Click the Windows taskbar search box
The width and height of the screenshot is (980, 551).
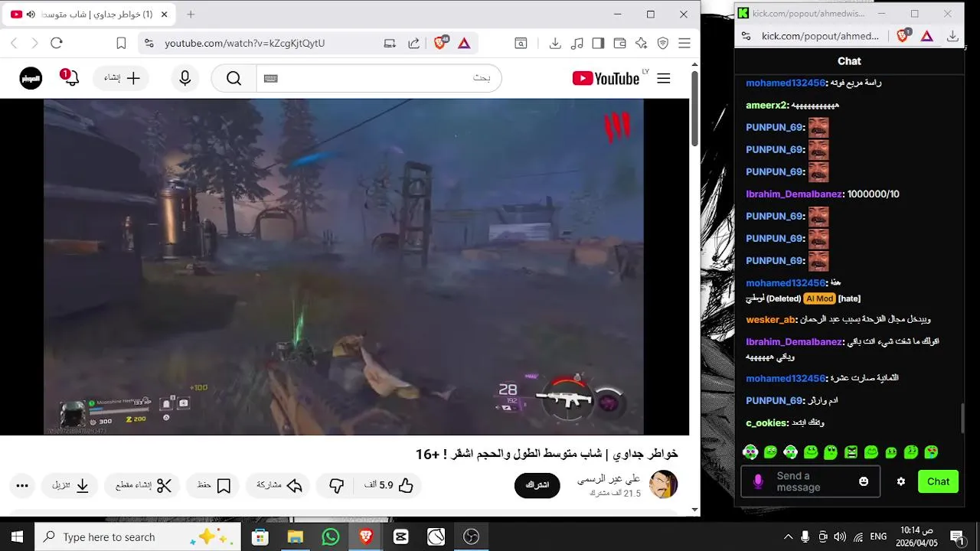138,536
